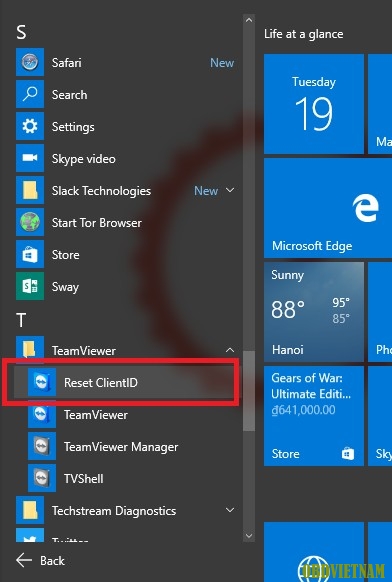Select the Safari text label
392x582 pixels.
tap(66, 63)
